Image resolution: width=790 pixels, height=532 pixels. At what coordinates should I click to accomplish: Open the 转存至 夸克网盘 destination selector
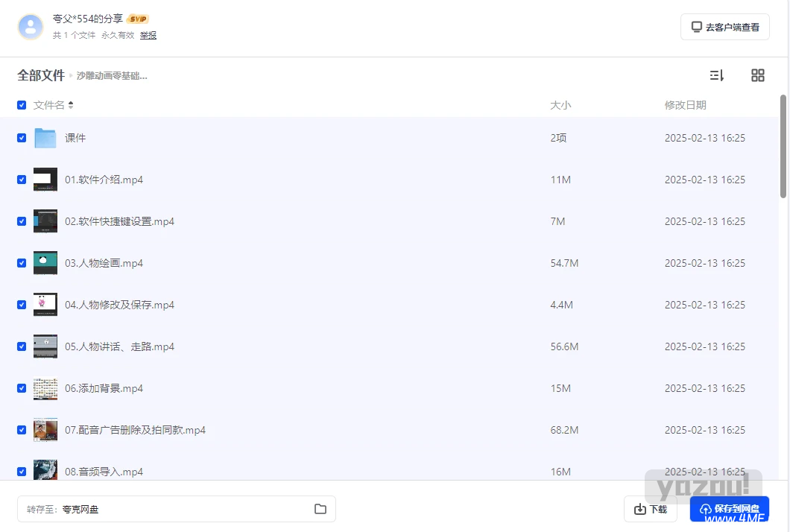click(x=177, y=509)
